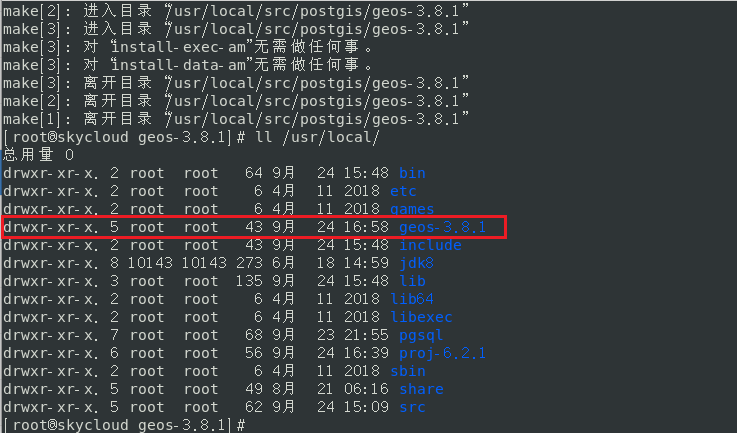Click the size '273' in jdk8 row
This screenshot has width=737, height=433.
click(x=249, y=263)
